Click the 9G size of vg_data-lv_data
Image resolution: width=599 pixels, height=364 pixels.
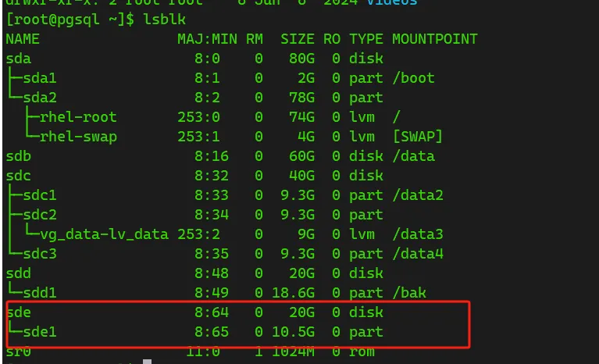[306, 234]
